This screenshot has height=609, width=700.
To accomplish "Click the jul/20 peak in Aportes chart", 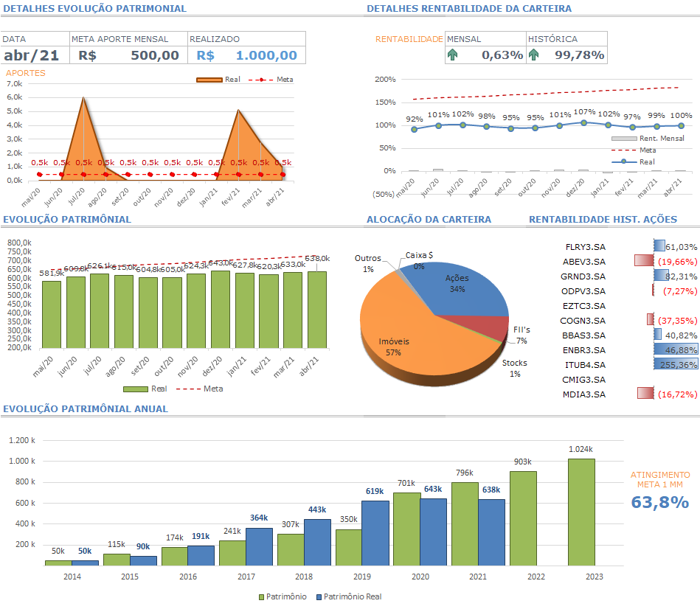I will [x=83, y=97].
